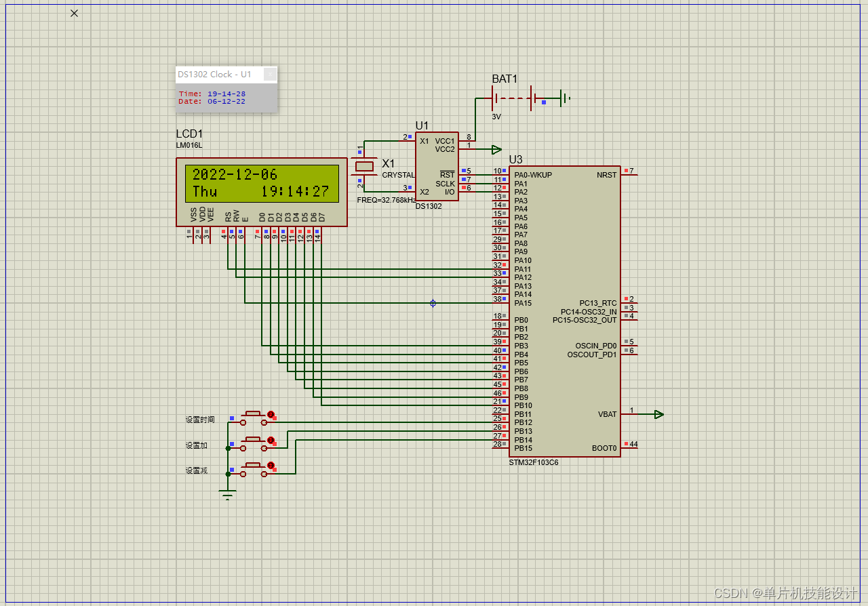Click the PC13_RTC pin label
This screenshot has height=606, width=868.
598,303
